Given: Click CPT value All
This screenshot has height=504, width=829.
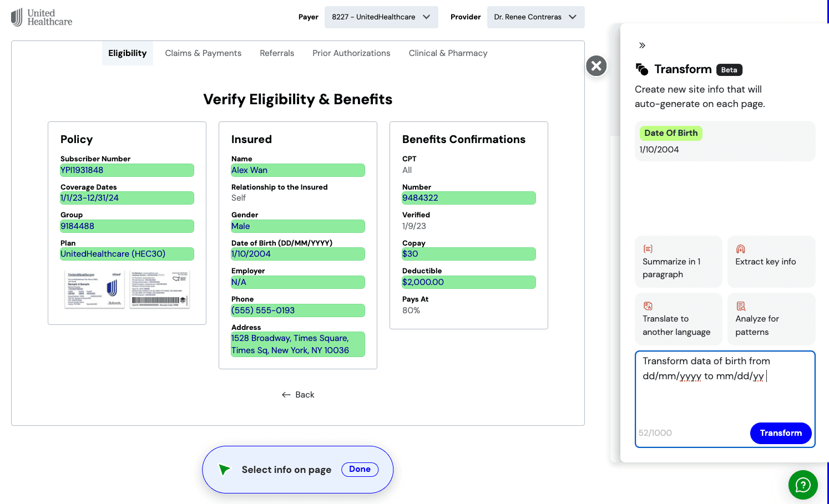Looking at the screenshot, I should [407, 170].
